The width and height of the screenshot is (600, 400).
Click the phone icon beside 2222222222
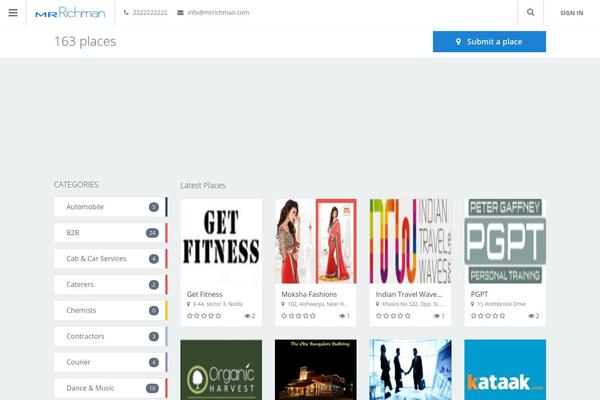point(126,13)
